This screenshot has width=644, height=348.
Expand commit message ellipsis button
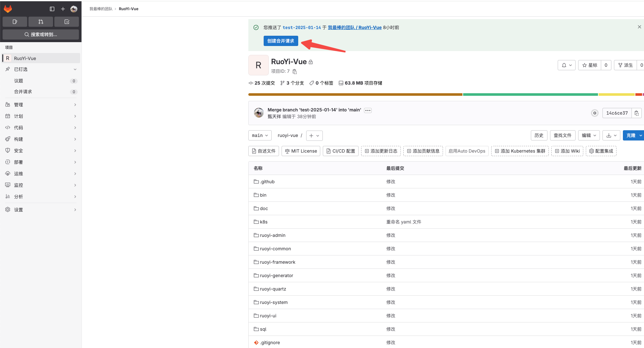coord(368,110)
